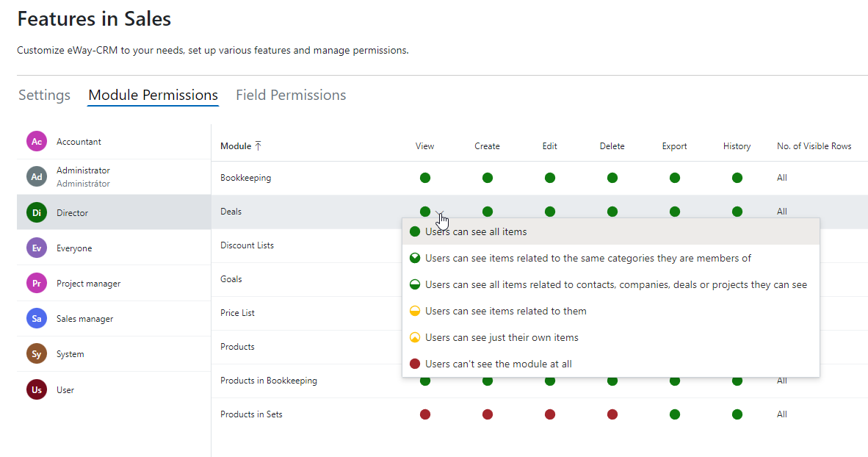Viewport: 868px width, 457px height.
Task: Click the Delete column header
Action: click(612, 146)
